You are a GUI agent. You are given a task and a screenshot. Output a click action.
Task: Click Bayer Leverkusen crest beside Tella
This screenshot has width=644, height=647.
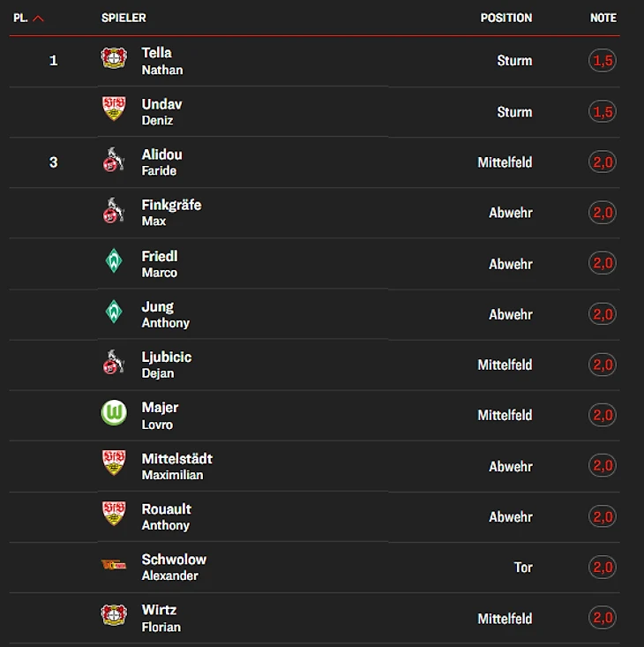pos(114,60)
